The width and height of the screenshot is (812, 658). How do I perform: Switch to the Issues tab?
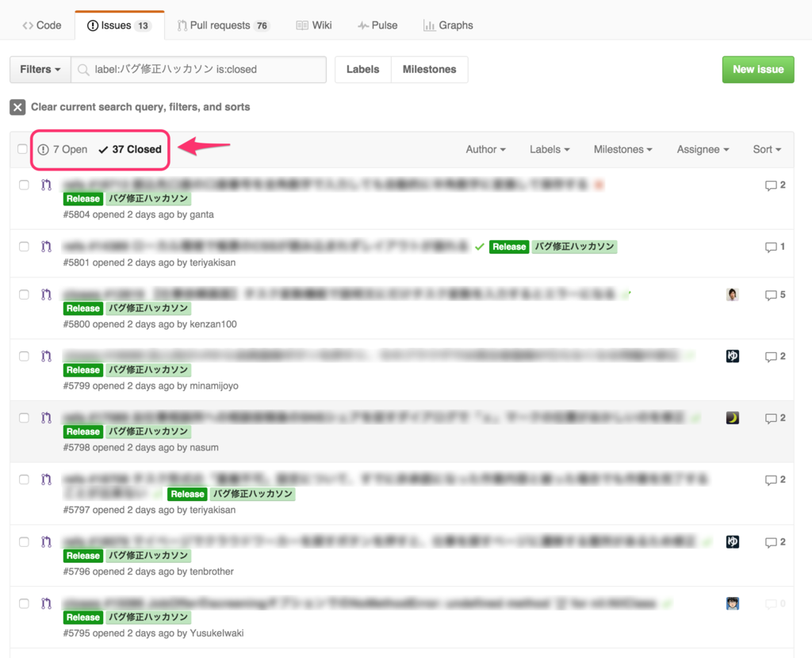pos(119,25)
